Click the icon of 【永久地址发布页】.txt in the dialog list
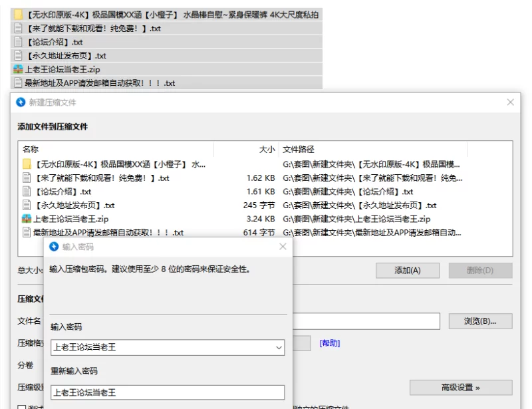This screenshot has height=409, width=532. (x=27, y=205)
